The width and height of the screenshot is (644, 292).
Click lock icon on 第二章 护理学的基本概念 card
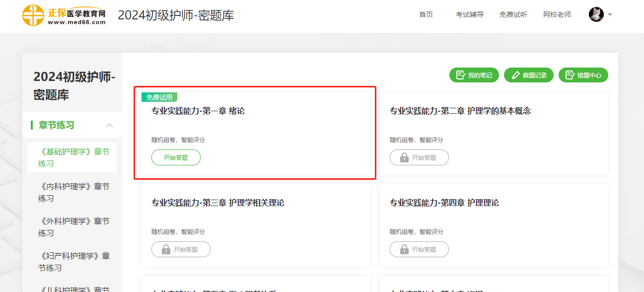pyautogui.click(x=404, y=157)
